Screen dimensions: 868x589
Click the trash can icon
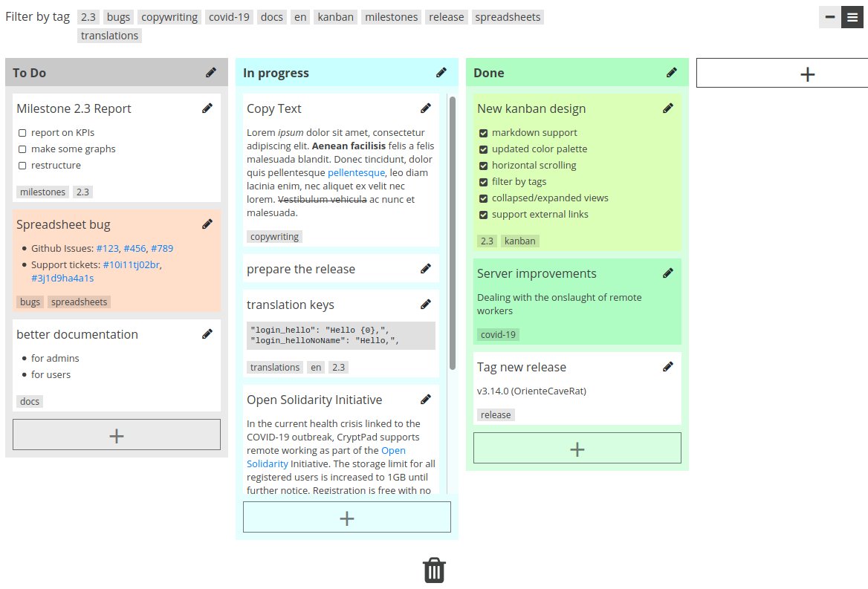[x=434, y=570]
